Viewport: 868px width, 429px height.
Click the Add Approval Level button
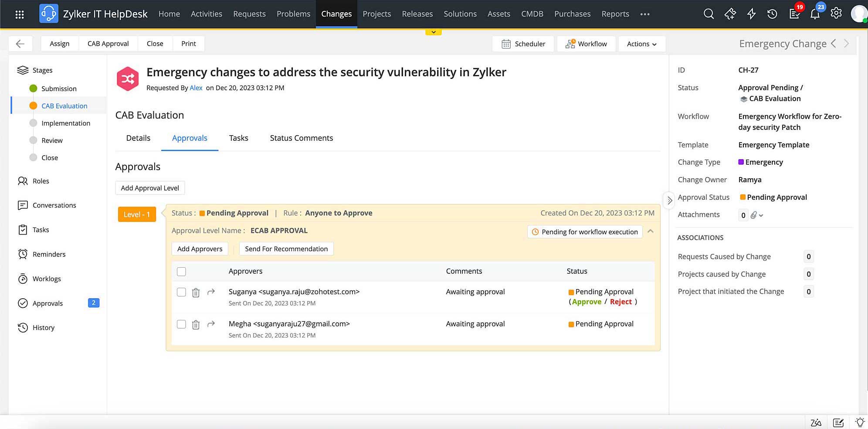tap(150, 188)
